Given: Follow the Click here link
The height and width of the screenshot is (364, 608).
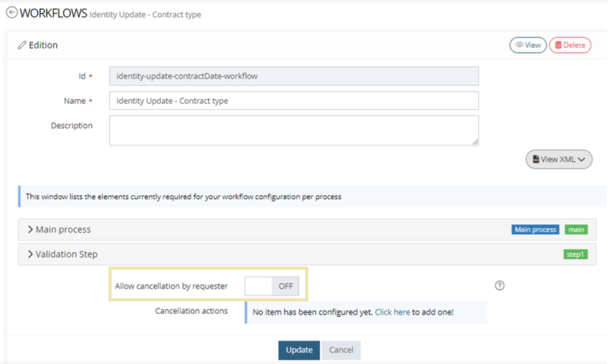Looking at the screenshot, I should pyautogui.click(x=392, y=312).
